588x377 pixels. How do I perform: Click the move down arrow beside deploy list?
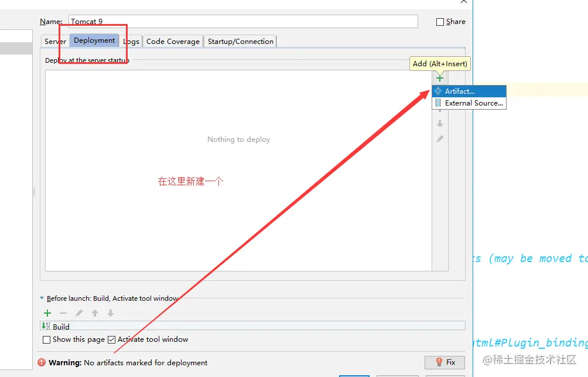pos(439,124)
